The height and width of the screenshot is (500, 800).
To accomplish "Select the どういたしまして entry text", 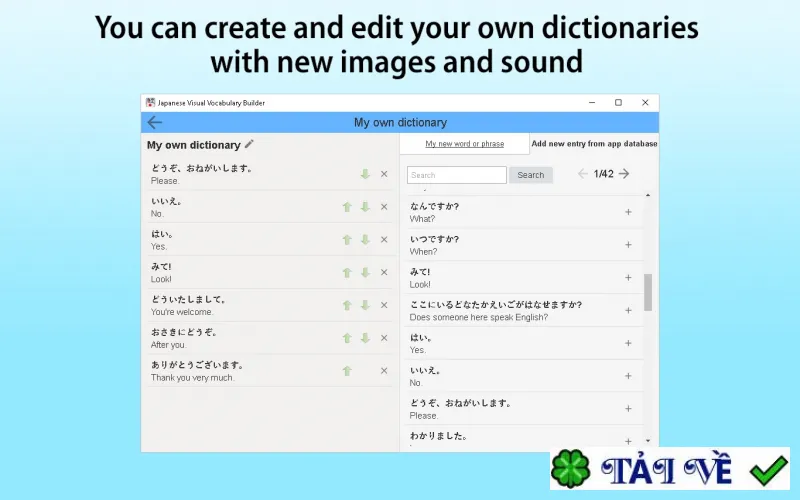I will click(x=188, y=299).
